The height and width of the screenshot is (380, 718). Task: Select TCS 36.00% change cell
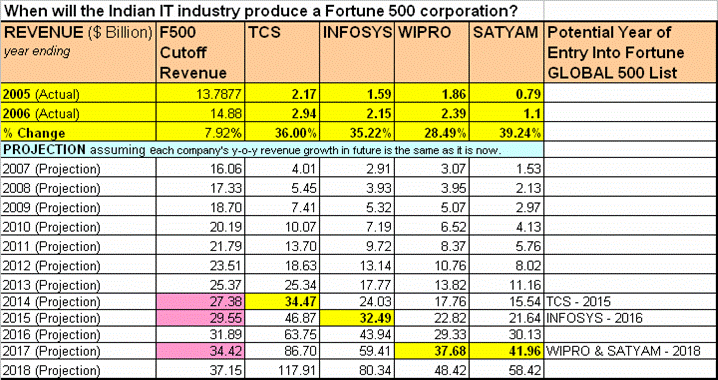coord(281,133)
